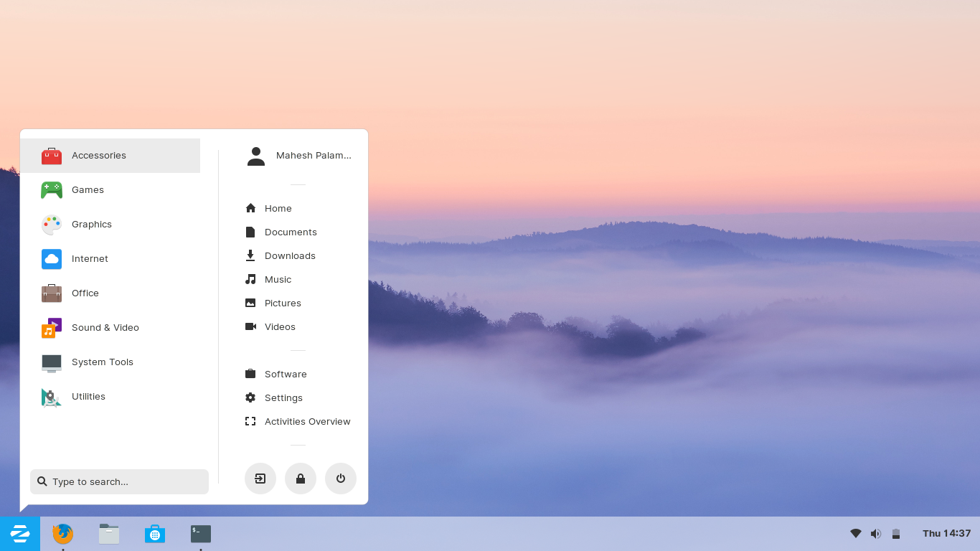The image size is (980, 551).
Task: Click the Sound & Video icon
Action: 52,328
